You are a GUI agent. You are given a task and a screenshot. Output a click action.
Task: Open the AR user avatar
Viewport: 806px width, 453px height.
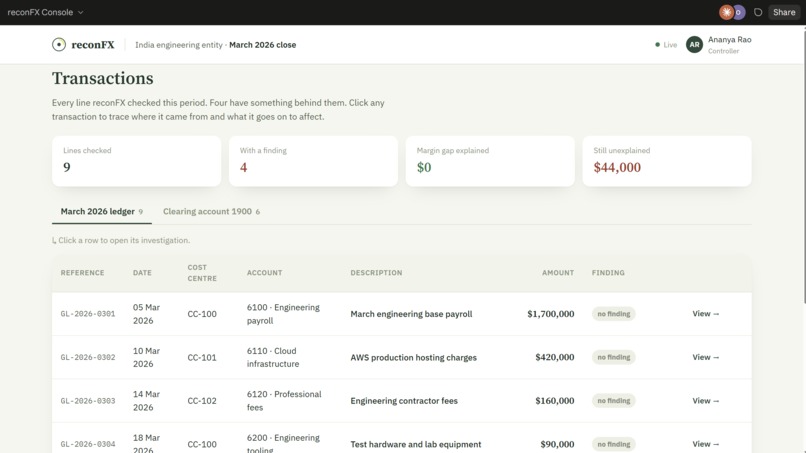point(694,45)
